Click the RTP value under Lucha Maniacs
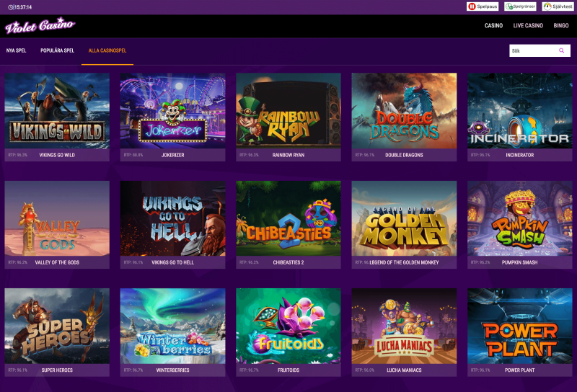This screenshot has height=392, width=577. pyautogui.click(x=365, y=370)
